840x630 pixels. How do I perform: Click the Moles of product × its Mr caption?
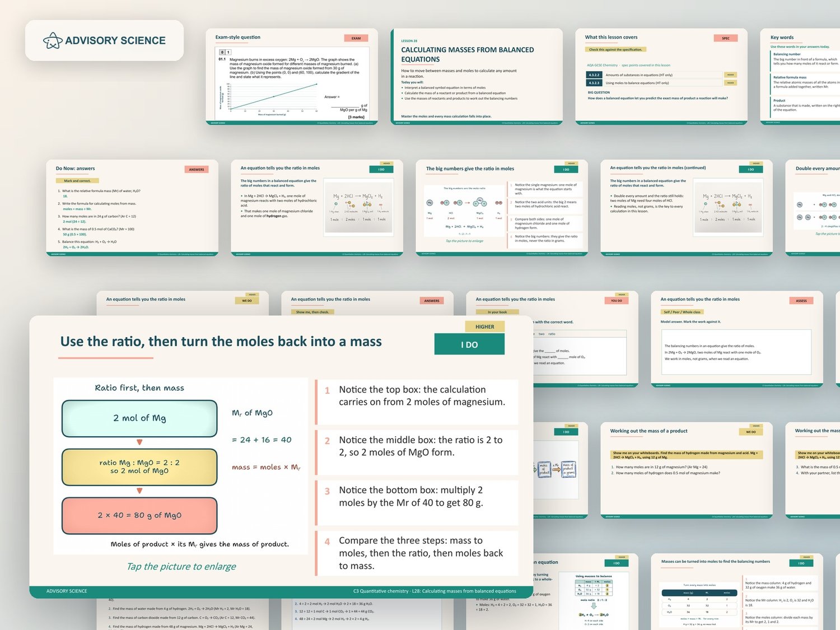click(x=200, y=544)
